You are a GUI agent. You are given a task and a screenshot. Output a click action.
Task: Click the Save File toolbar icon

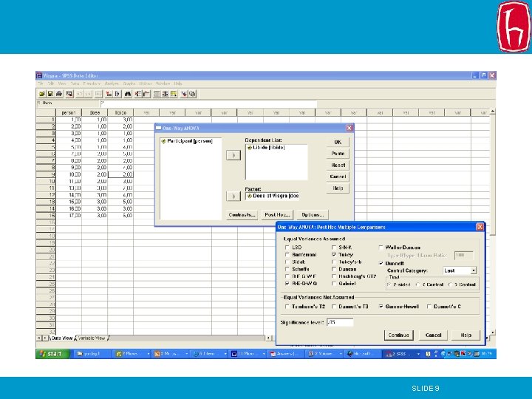[x=50, y=94]
